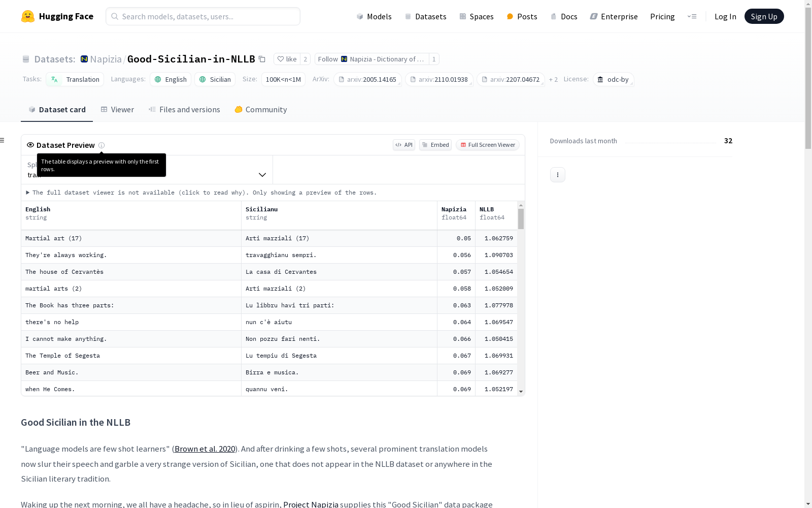812x508 pixels.
Task: Open Files and versions tab
Action: pyautogui.click(x=184, y=110)
